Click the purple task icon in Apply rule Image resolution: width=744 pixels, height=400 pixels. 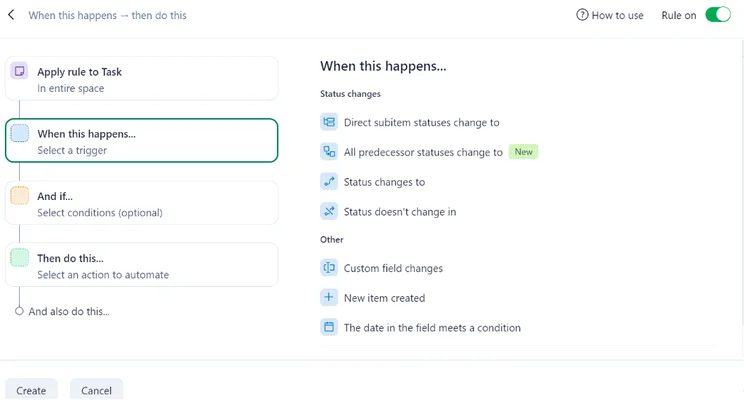click(x=19, y=71)
